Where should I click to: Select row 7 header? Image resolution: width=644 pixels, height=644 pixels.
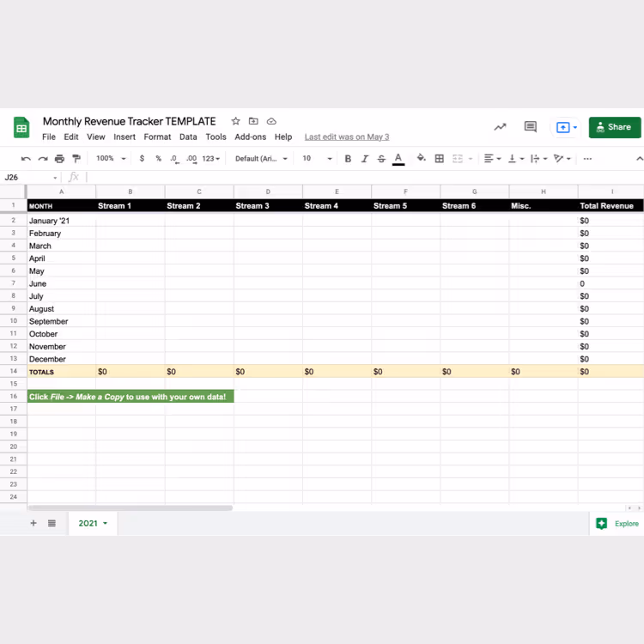click(14, 283)
